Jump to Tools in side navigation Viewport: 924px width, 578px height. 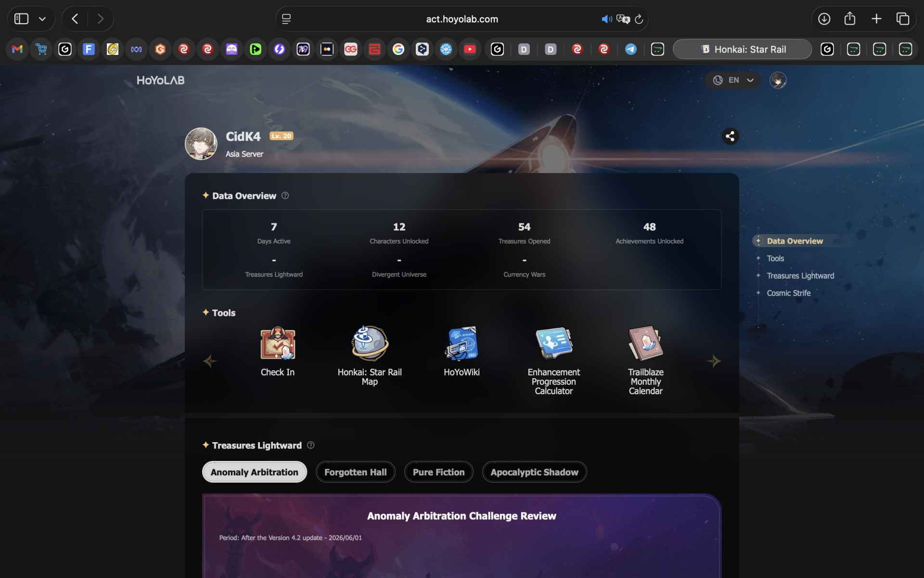(775, 258)
